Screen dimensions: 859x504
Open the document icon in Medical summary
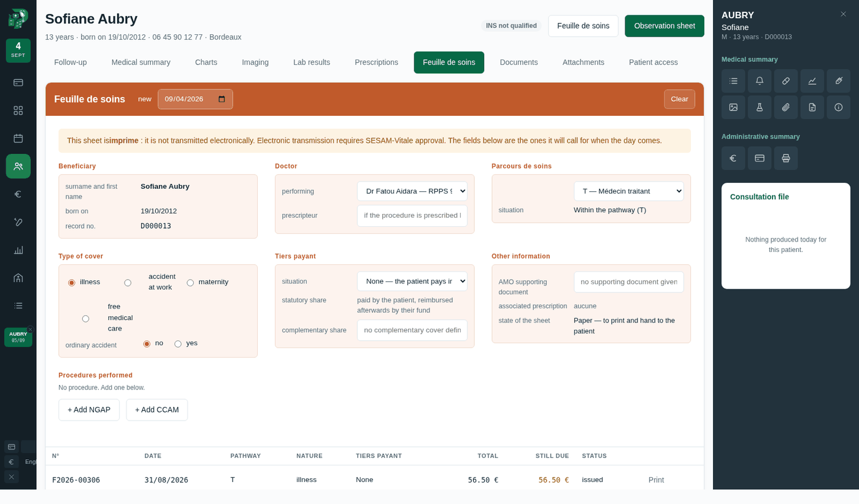[x=812, y=107]
